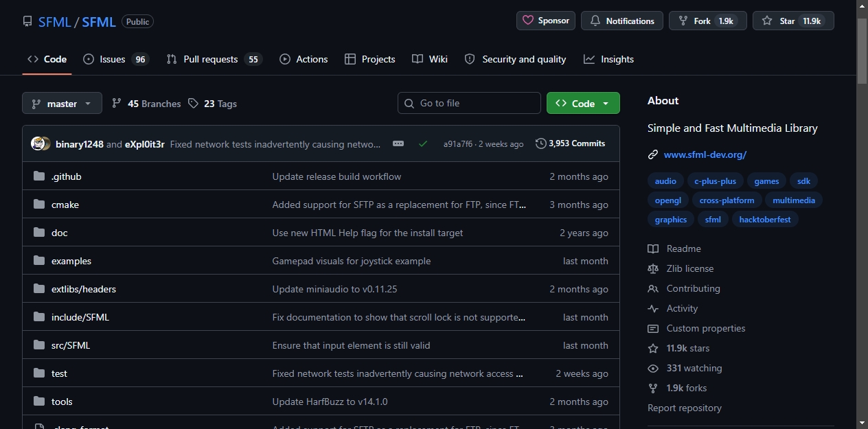Open the Insights tab
Screen dimensions: 868x429
coord(608,59)
